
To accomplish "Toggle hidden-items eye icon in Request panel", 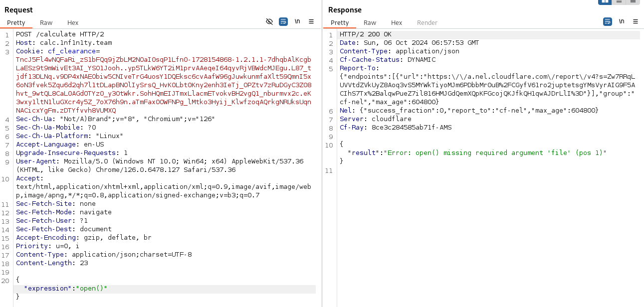I will pyautogui.click(x=269, y=21).
